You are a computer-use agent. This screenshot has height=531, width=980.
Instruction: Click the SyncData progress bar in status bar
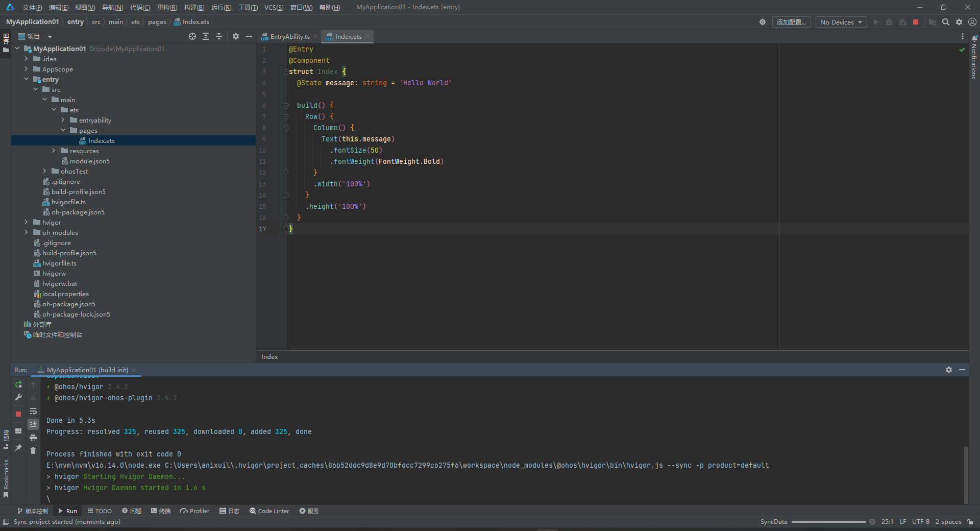coord(828,522)
